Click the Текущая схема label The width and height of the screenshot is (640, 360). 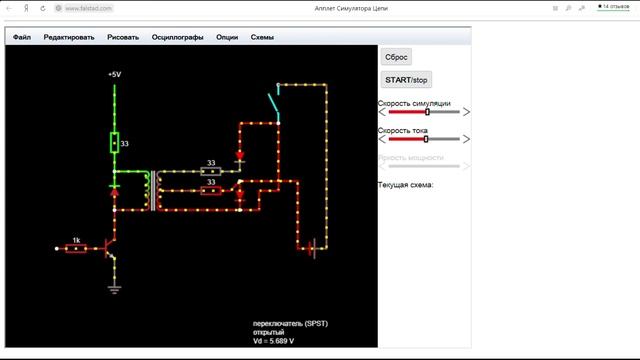coord(405,185)
